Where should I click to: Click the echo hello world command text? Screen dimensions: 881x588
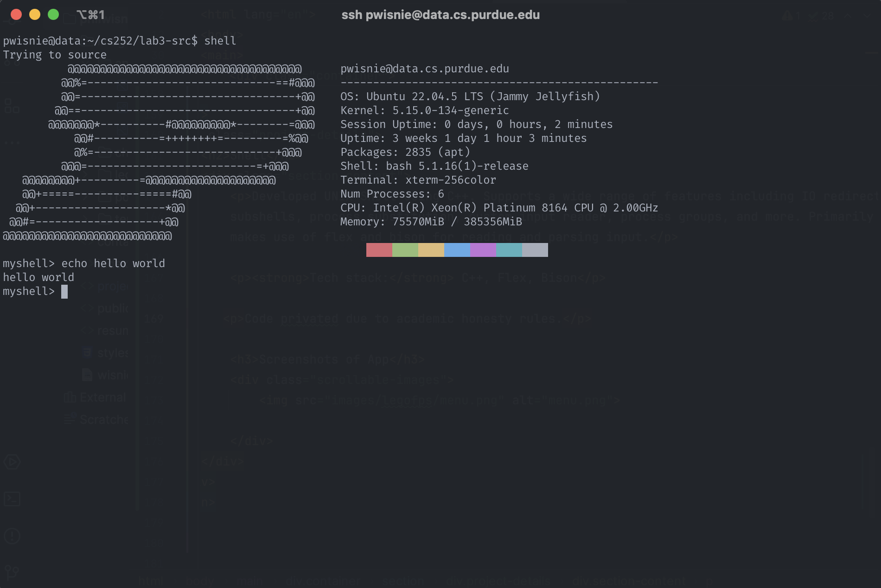pos(113,263)
